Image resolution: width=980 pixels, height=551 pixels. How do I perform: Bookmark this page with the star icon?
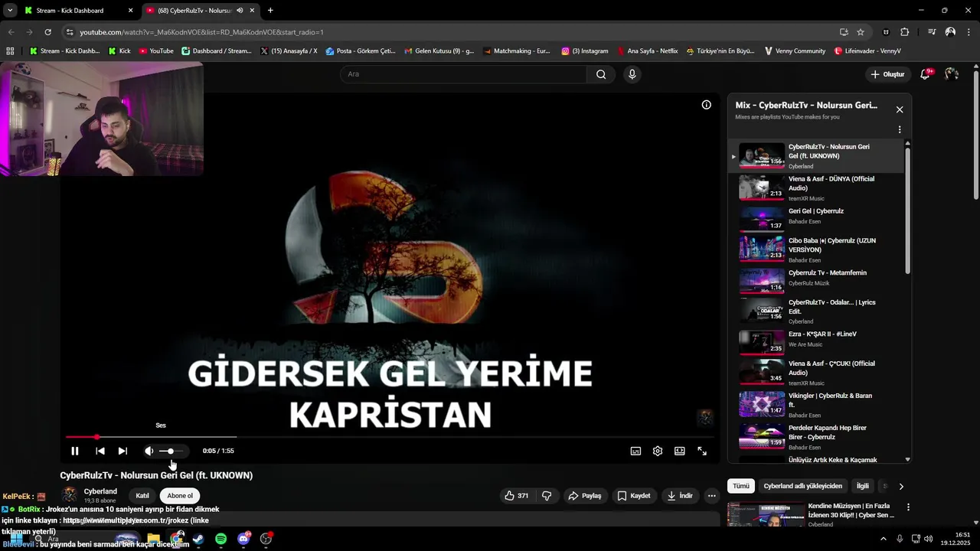tap(861, 32)
